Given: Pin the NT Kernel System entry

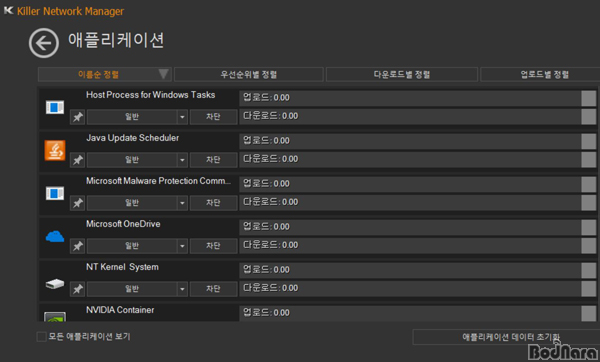Looking at the screenshot, I should [77, 289].
